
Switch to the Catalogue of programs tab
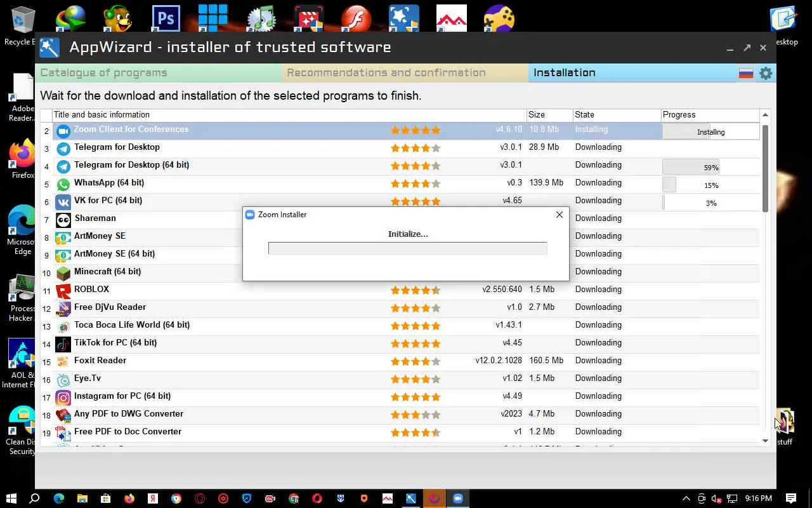159,73
